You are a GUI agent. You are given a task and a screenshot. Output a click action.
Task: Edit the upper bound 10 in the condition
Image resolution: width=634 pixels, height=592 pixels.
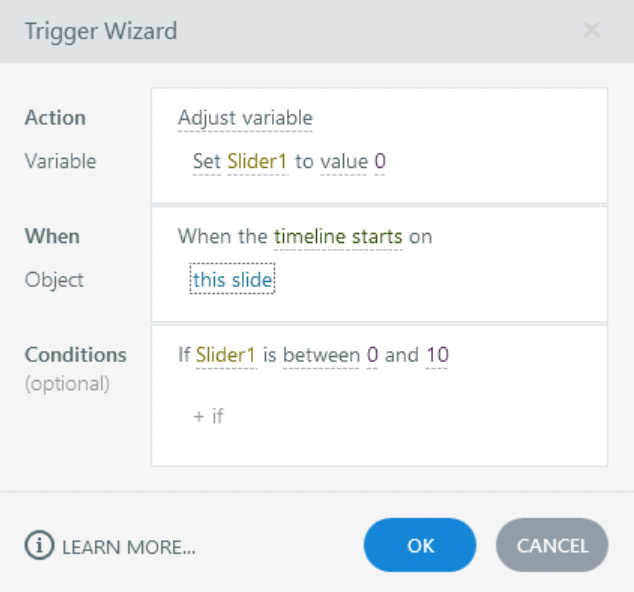point(437,355)
